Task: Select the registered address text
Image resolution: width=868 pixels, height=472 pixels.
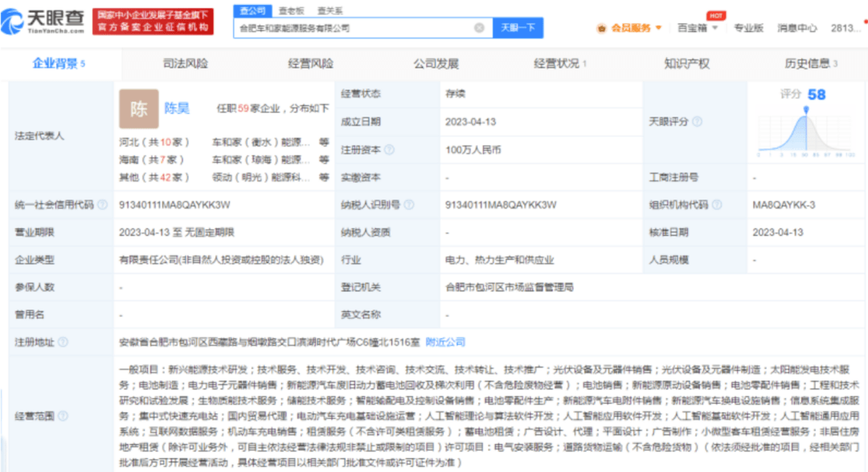Action: click(269, 343)
